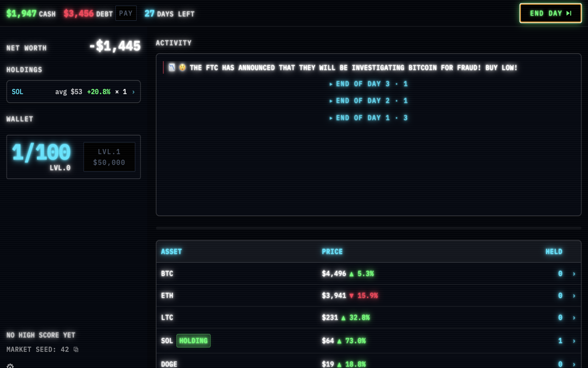588x368 pixels.
Task: Select the ETH asset name
Action: point(167,296)
